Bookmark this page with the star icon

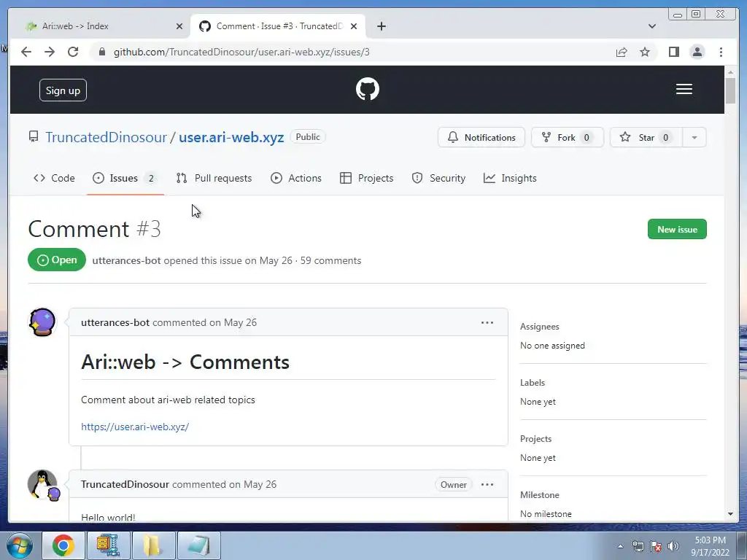pos(645,52)
